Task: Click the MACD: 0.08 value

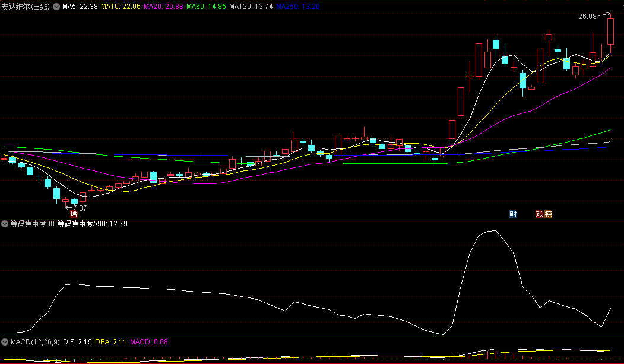Action: [149, 341]
